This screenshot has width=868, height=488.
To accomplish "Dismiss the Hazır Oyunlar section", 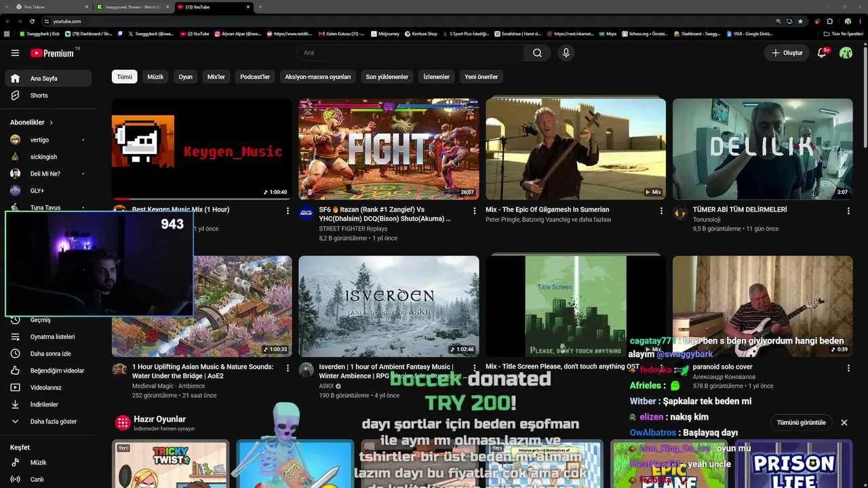I will (844, 422).
